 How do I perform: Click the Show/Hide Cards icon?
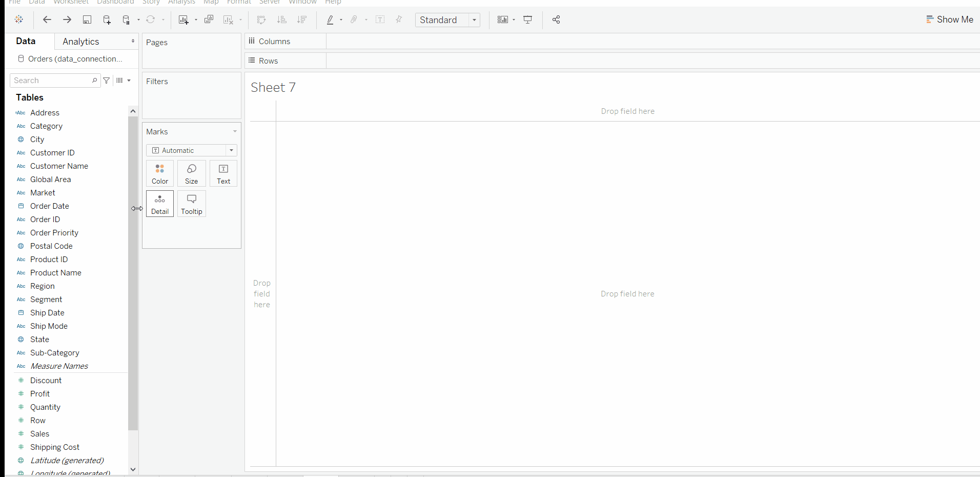(x=503, y=19)
